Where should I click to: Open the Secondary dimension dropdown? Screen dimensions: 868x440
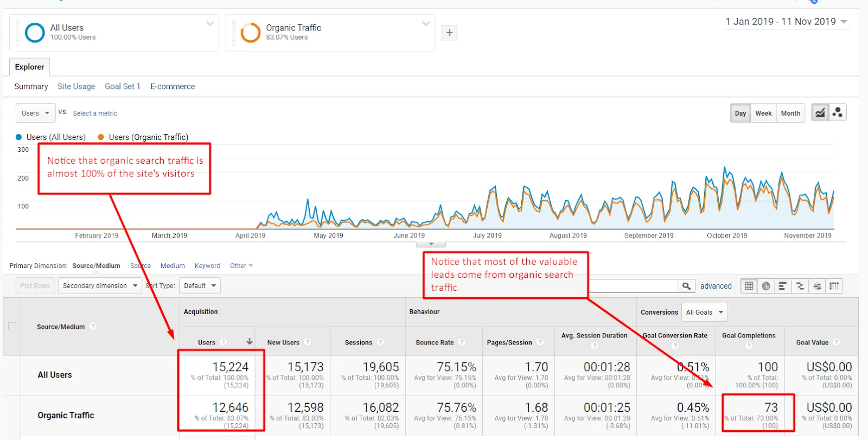pos(100,286)
